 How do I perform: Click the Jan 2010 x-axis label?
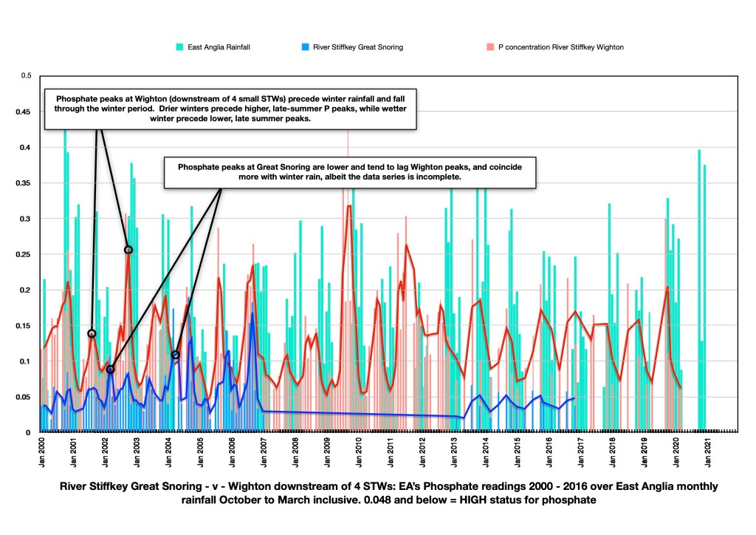[360, 451]
